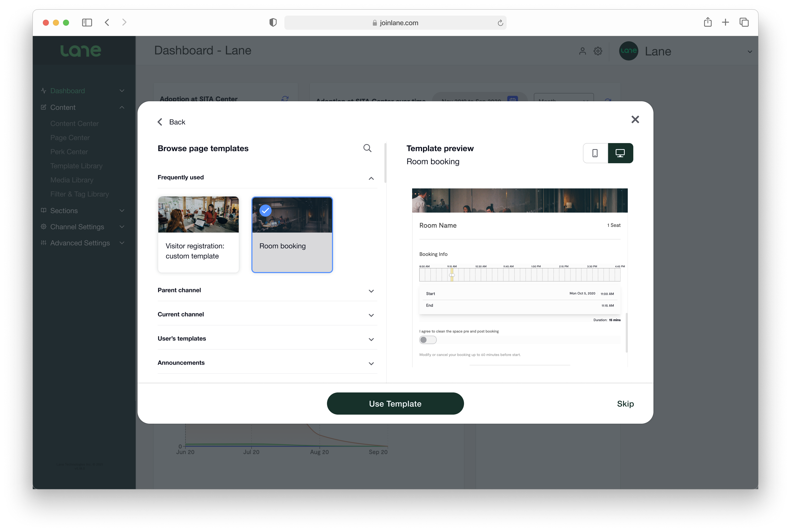Screen dimensions: 791x532
Task: Toggle the clean space agreement switch
Action: [x=427, y=340]
